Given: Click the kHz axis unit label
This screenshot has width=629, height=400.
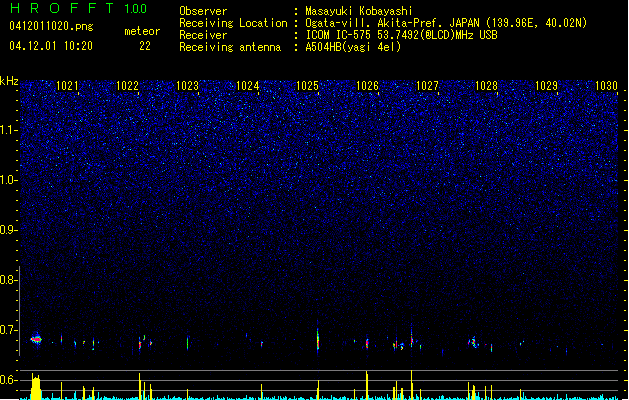Looking at the screenshot, I should (9, 81).
